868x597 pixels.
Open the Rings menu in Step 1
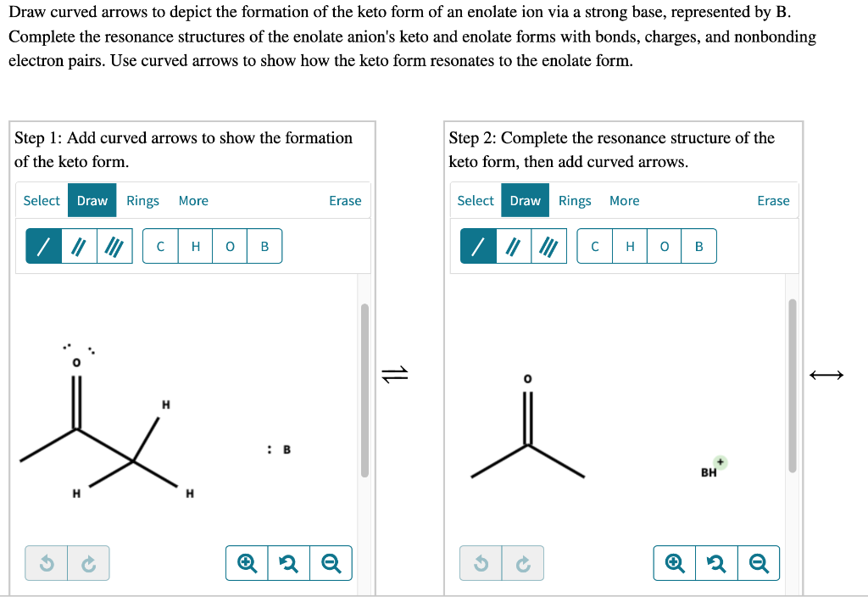point(142,200)
